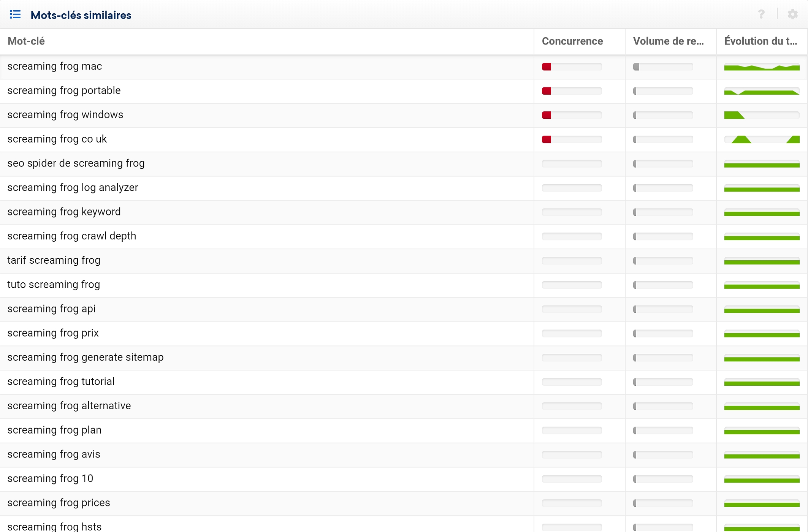Select keyword screaming frog alternative

click(x=69, y=406)
